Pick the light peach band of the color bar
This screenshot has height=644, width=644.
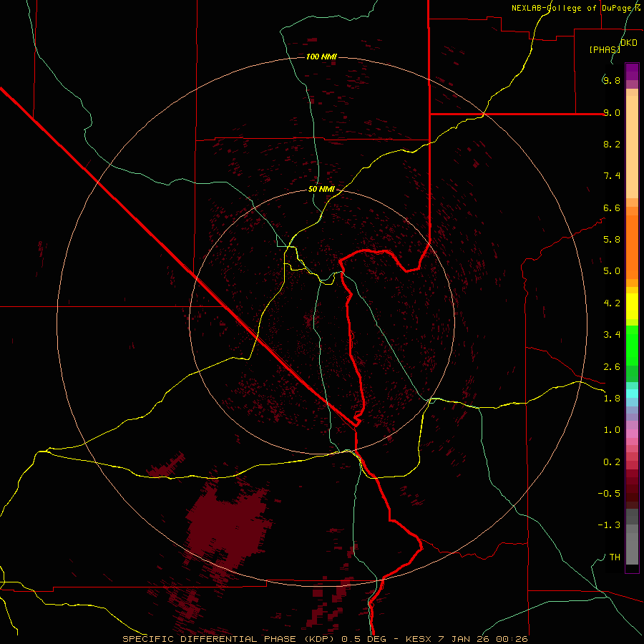[x=632, y=147]
